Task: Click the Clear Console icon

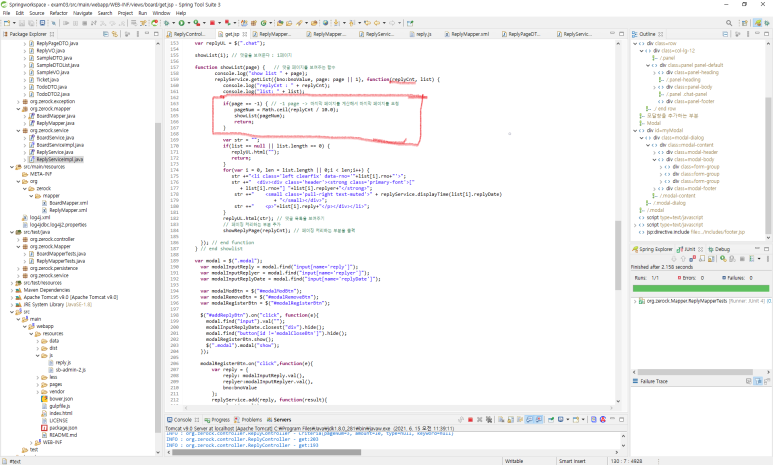Action: click(500, 420)
